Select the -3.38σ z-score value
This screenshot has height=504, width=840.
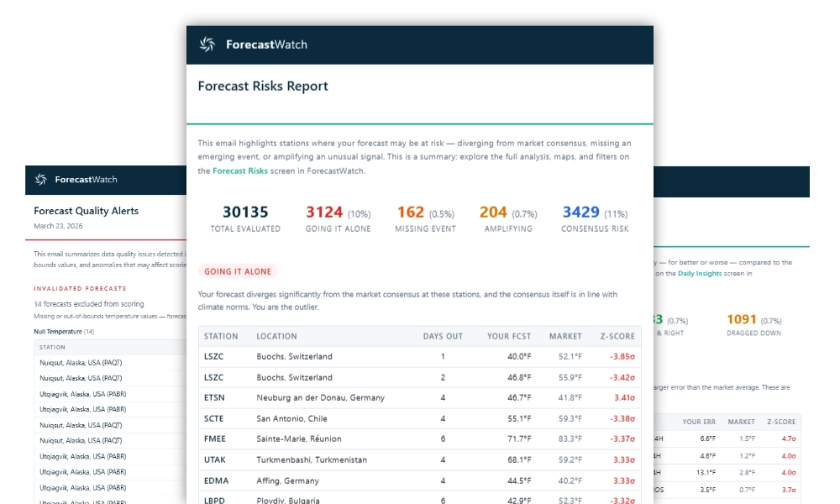[x=622, y=419]
